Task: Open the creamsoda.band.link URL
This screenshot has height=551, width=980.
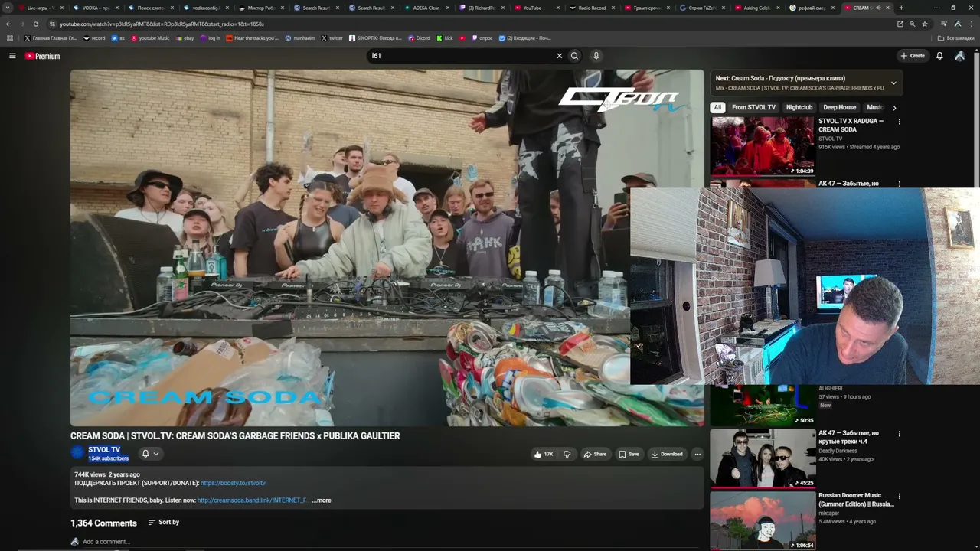Action: pos(252,500)
